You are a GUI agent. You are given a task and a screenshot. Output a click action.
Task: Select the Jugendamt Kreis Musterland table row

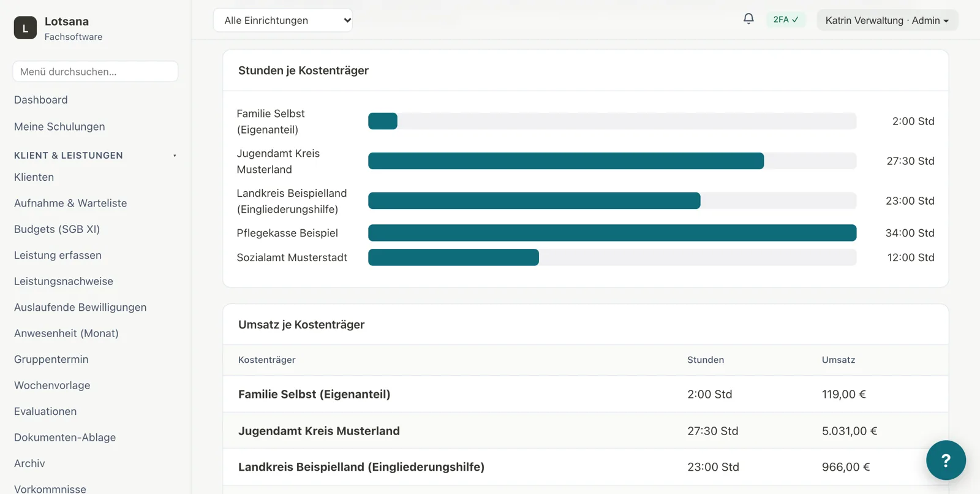coord(586,431)
